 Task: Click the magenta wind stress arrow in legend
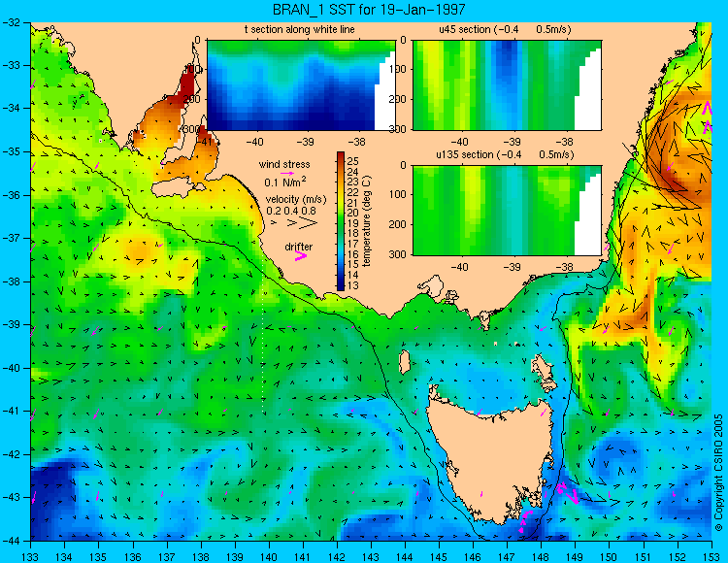pos(287,173)
